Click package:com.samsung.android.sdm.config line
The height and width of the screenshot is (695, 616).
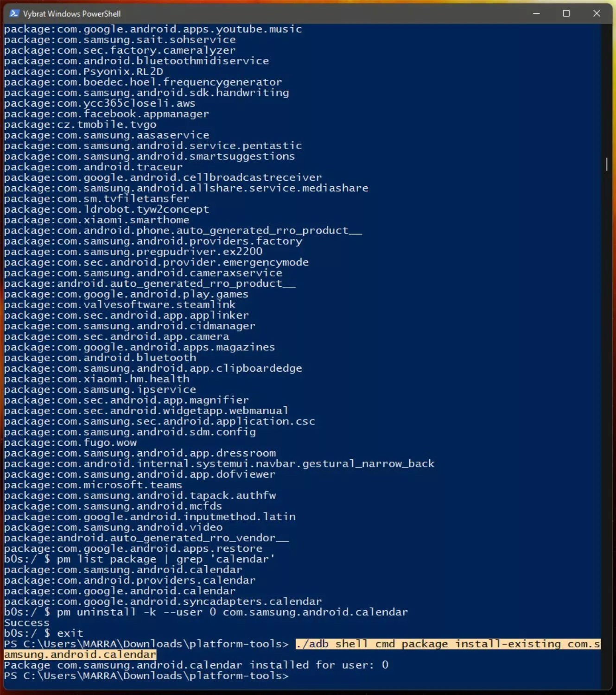click(130, 433)
